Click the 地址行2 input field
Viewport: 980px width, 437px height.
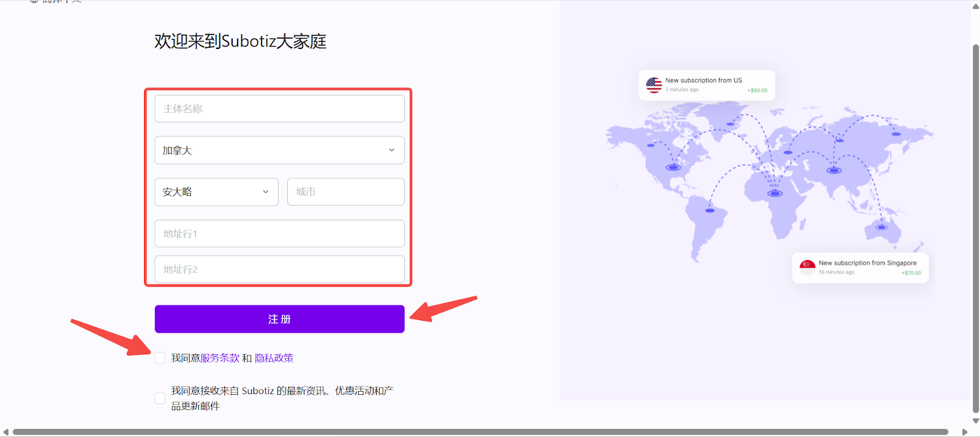(x=279, y=269)
